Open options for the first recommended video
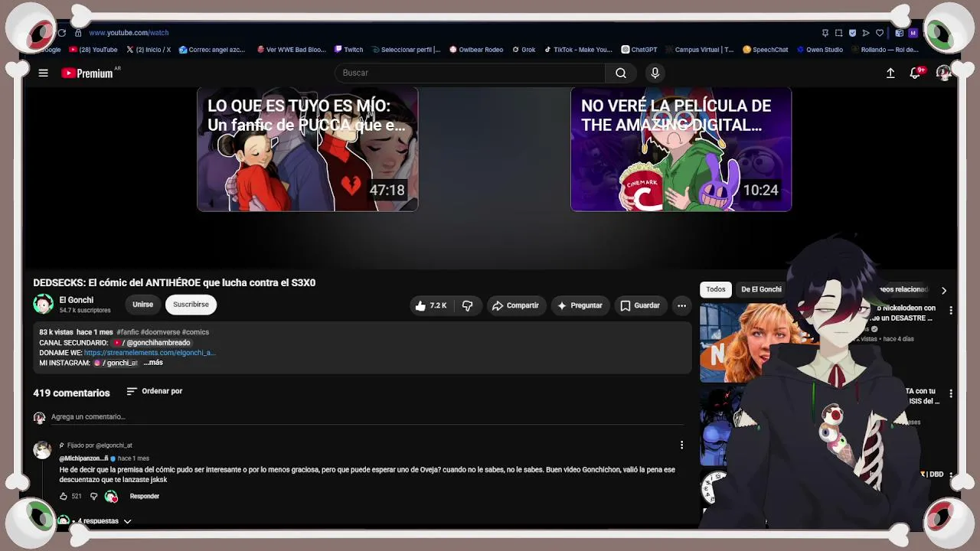 [x=951, y=311]
